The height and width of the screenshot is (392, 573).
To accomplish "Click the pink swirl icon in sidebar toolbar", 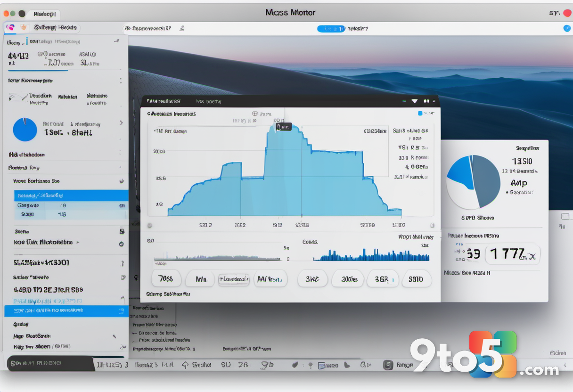I will pos(10,28).
